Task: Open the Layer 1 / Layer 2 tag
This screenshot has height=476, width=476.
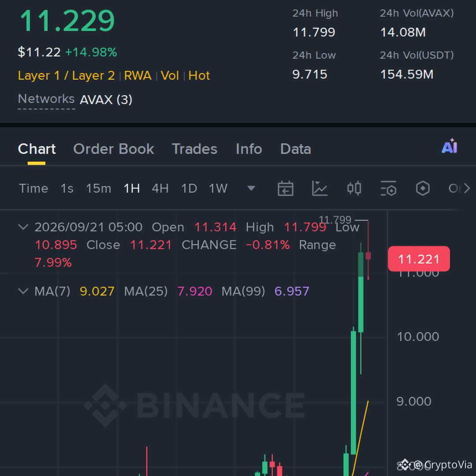Action: pyautogui.click(x=66, y=76)
